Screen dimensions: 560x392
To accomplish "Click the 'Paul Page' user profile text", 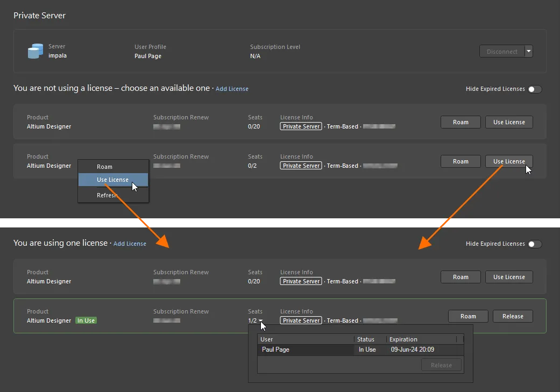I will [148, 56].
